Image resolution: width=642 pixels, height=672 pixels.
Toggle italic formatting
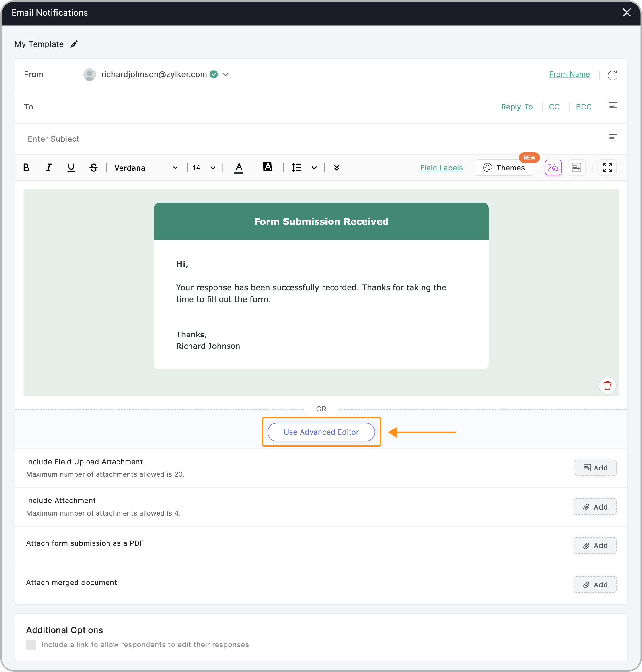tap(49, 168)
